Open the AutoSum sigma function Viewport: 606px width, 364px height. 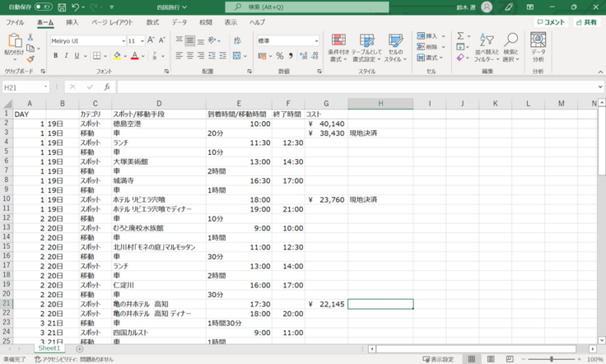[x=460, y=36]
